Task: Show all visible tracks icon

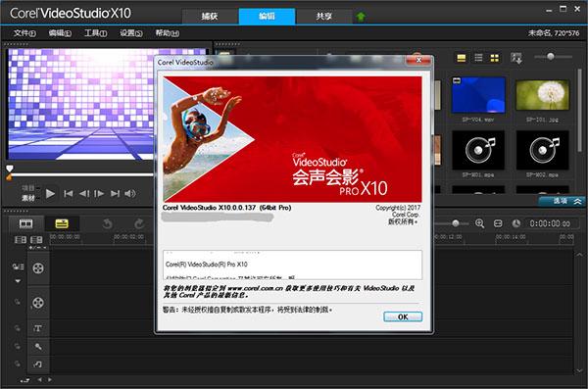Action: click(21, 240)
